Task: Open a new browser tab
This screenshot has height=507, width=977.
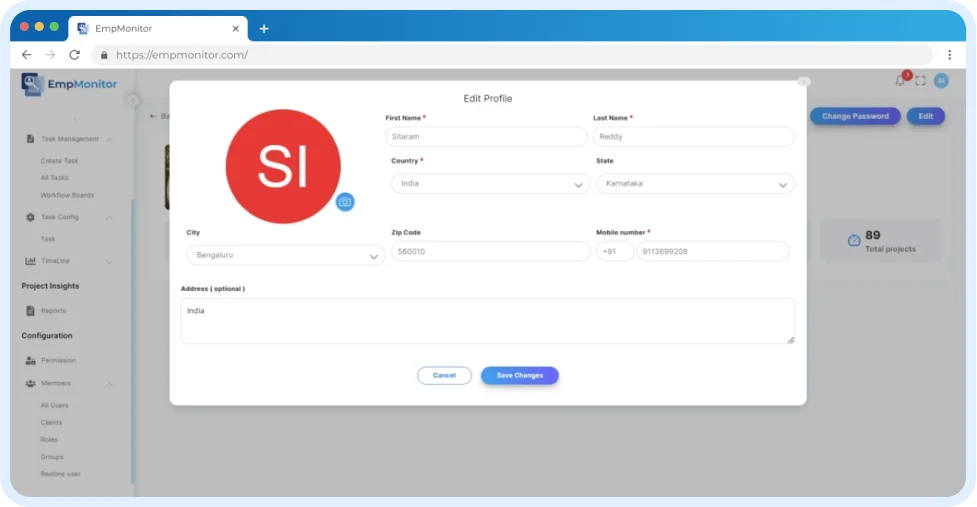Action: pyautogui.click(x=264, y=28)
